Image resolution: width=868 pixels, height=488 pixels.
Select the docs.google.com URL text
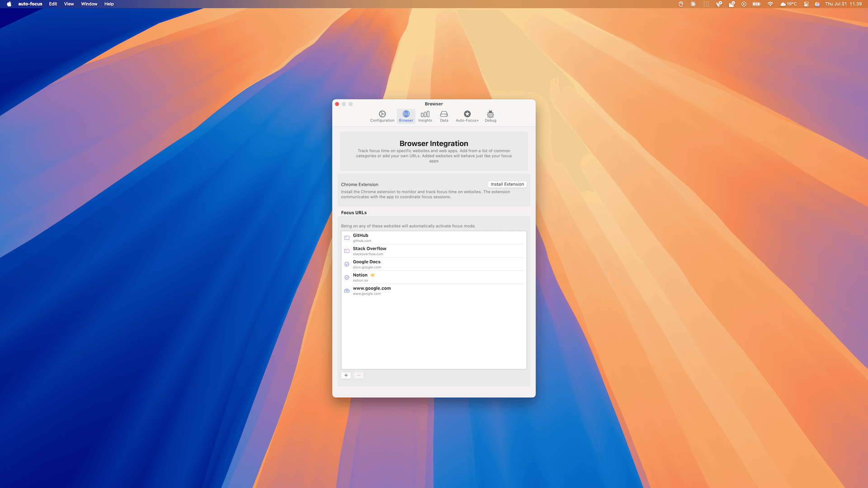pos(367,267)
